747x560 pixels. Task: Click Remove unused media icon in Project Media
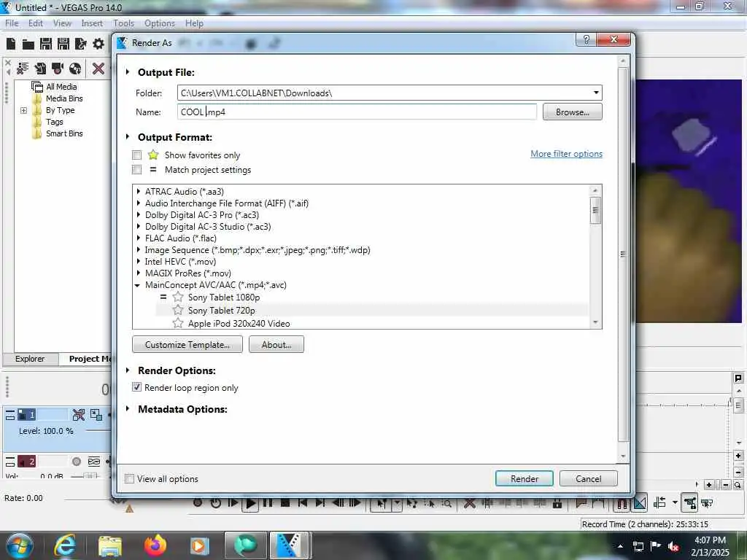pos(23,69)
